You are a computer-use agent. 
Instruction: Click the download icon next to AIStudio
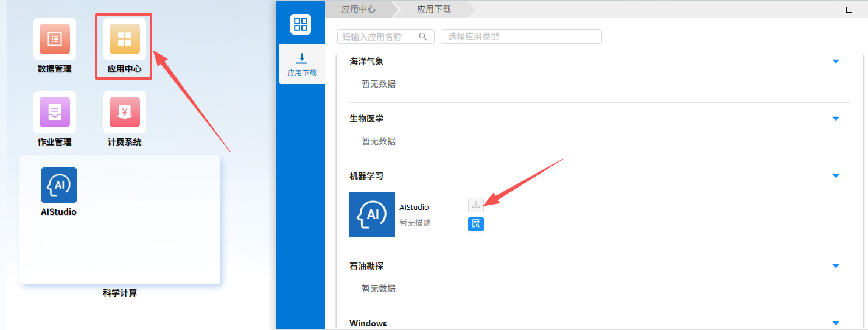(x=476, y=205)
